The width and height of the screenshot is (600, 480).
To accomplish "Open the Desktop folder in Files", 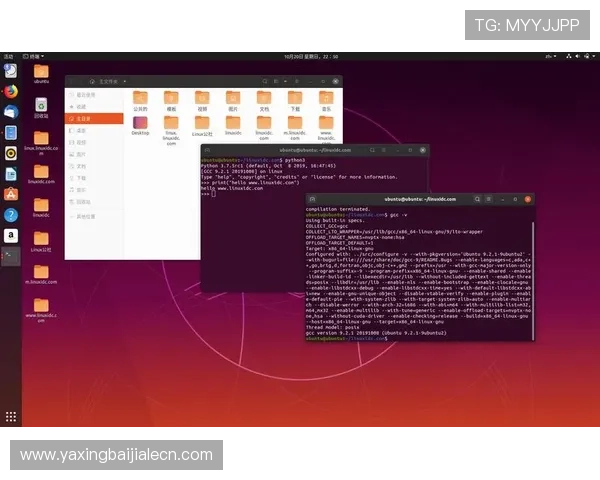I will [x=141, y=124].
